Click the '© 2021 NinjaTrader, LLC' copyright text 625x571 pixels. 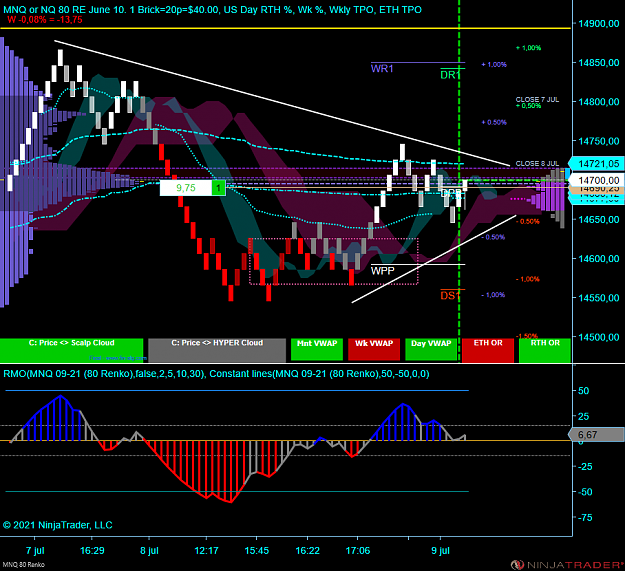click(x=58, y=525)
